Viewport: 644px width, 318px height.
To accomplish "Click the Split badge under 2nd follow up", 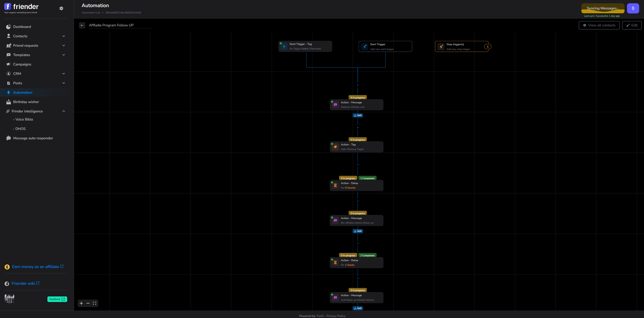I will (358, 308).
